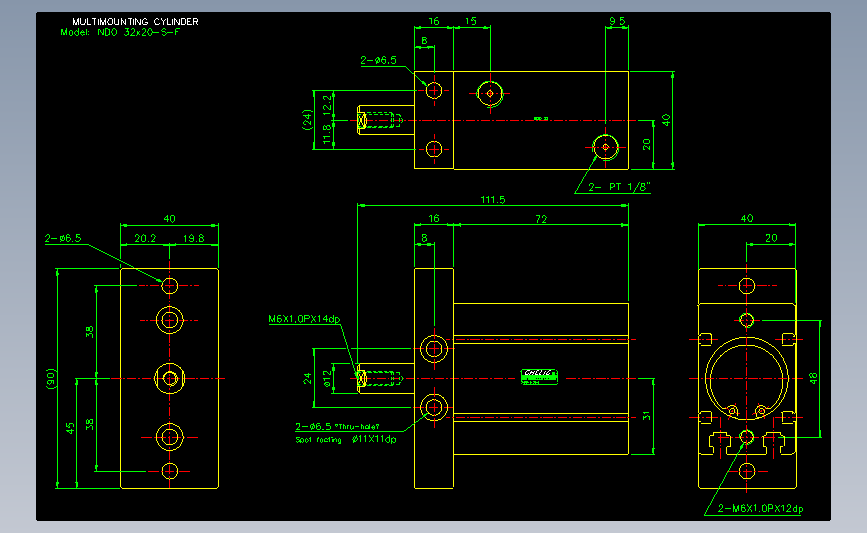Select the M6X1.0PX14dp thread annotation
This screenshot has width=867, height=533.
pos(304,319)
